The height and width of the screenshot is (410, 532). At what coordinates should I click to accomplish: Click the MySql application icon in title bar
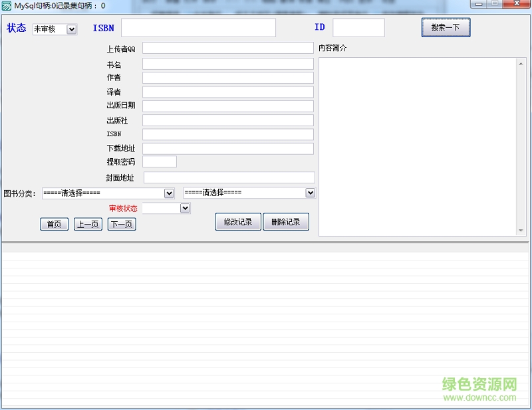pyautogui.click(x=7, y=6)
